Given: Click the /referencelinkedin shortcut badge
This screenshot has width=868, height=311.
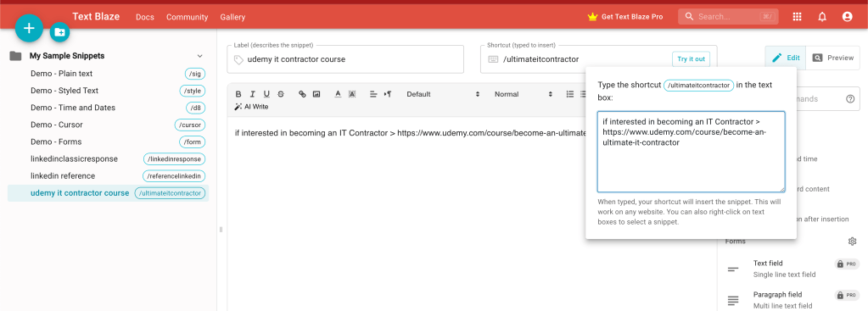Looking at the screenshot, I should coord(175,176).
